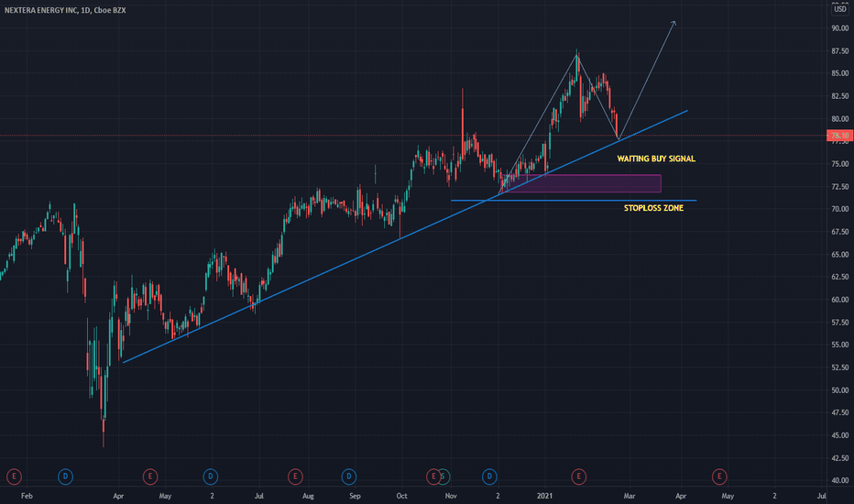Click the 50.00 price axis label
This screenshot has height=504, width=854.
point(840,390)
